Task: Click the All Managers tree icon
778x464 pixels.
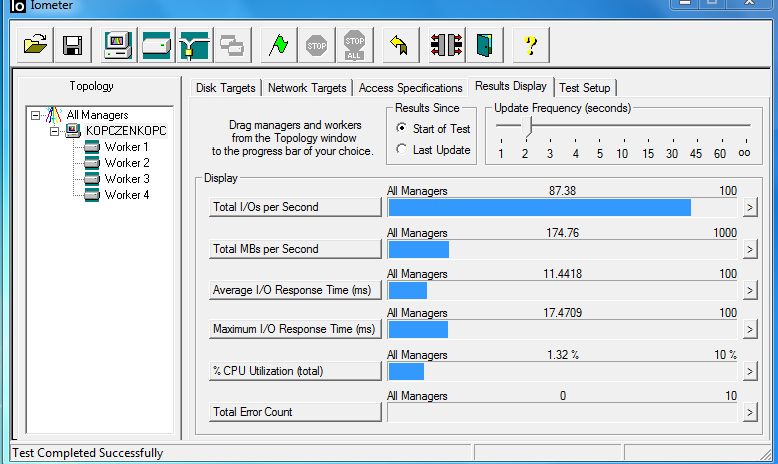Action: coord(54,115)
